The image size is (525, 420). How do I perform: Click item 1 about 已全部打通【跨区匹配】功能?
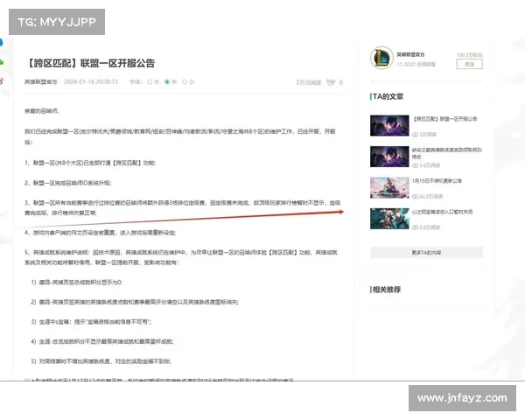click(90, 163)
